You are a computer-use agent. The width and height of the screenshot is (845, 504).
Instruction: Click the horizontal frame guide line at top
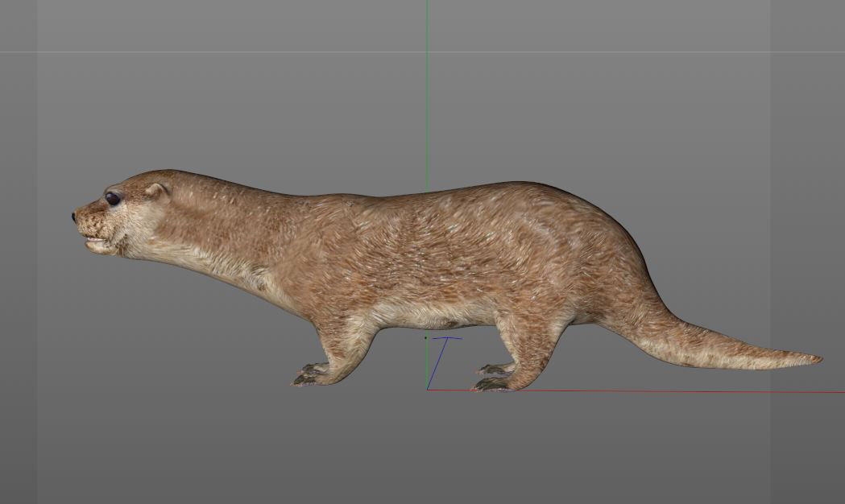point(242,52)
